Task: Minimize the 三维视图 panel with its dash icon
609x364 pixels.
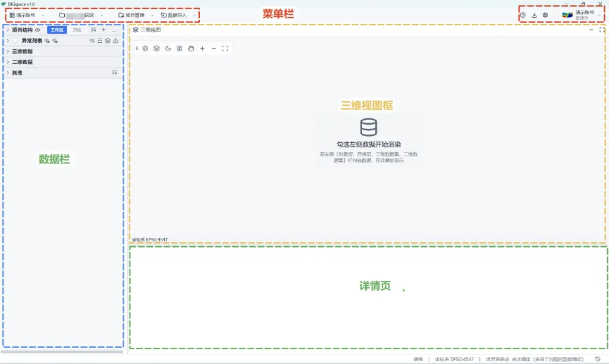Action: pyautogui.click(x=591, y=30)
